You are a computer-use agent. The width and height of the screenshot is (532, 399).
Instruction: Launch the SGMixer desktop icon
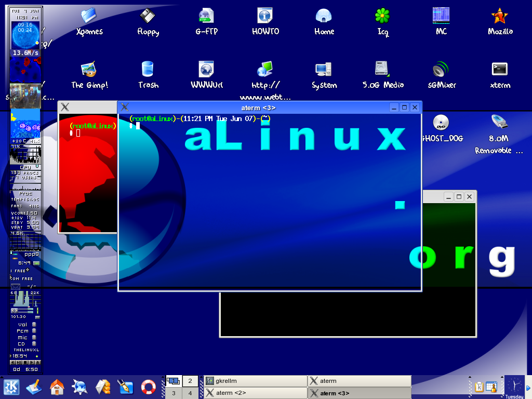(x=441, y=69)
